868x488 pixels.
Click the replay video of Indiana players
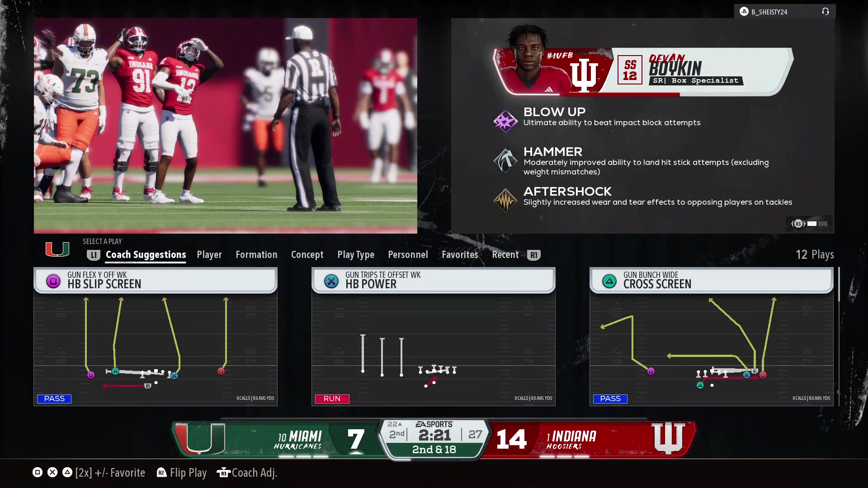(226, 126)
